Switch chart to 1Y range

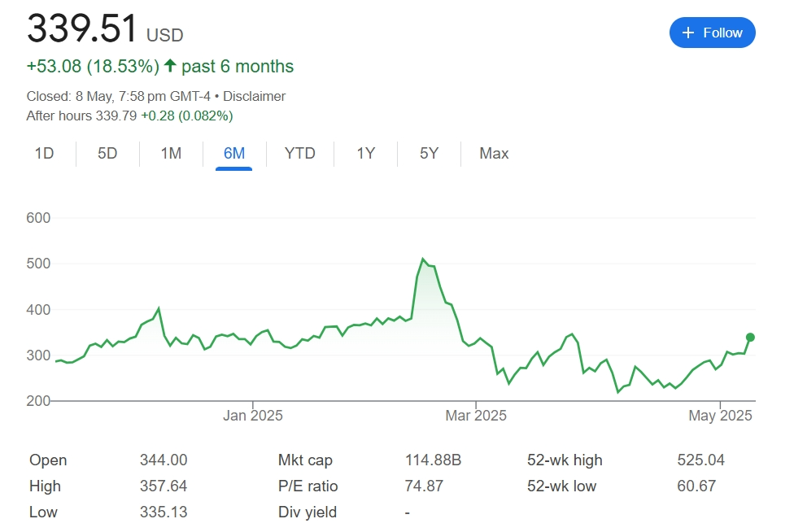(x=365, y=154)
